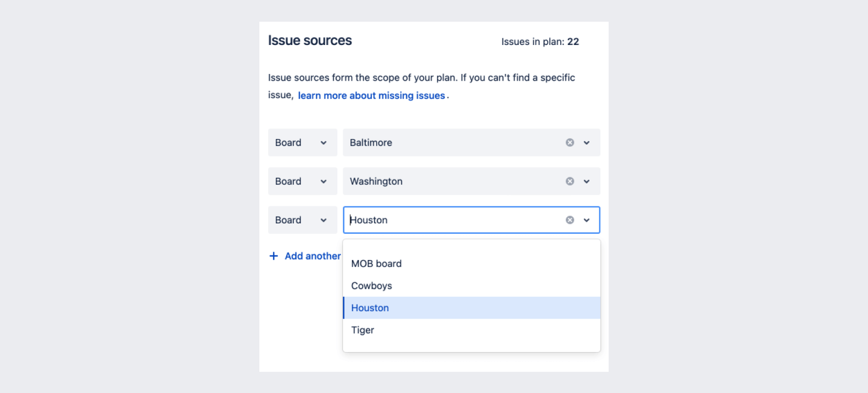Open source type dropdown beside Washington

[303, 182]
